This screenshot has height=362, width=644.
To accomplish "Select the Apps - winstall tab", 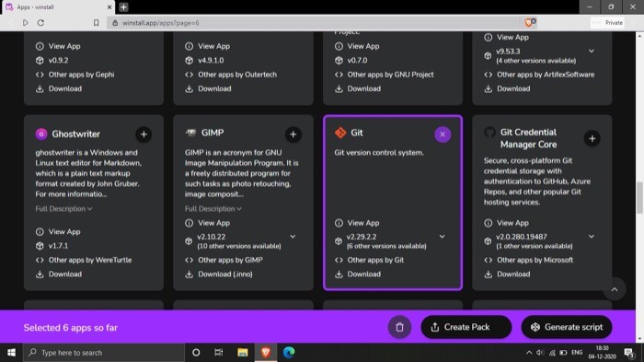I will (x=57, y=7).
